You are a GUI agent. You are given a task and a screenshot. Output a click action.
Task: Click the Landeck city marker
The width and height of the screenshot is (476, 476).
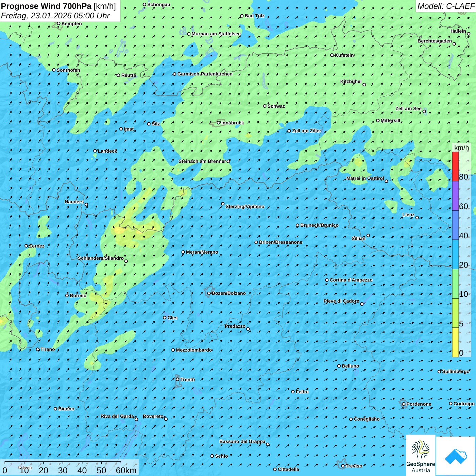point(95,151)
